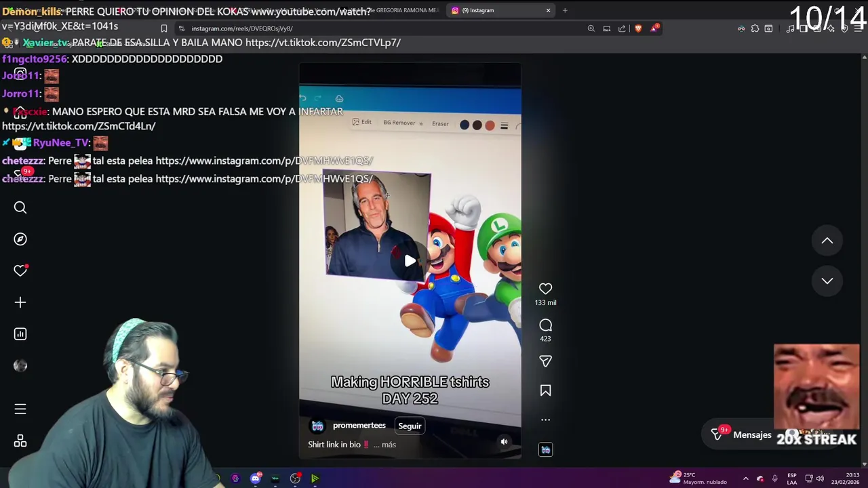Open Notifications heart in left sidebar
The width and height of the screenshot is (868, 488).
pyautogui.click(x=20, y=270)
